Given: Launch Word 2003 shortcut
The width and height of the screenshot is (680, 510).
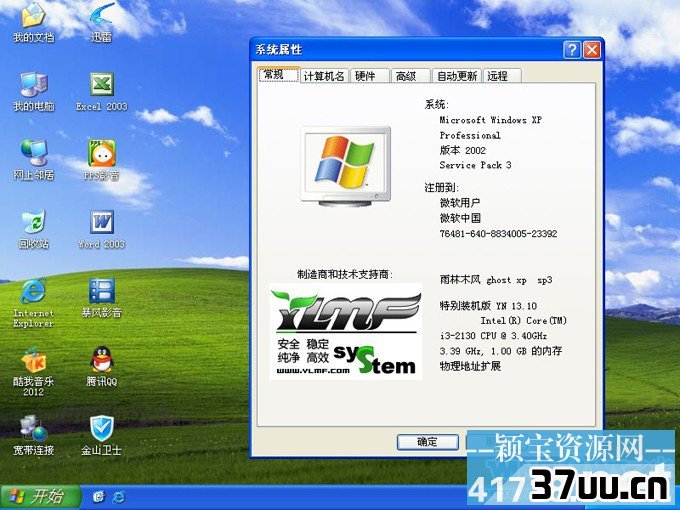Looking at the screenshot, I should pos(101,230).
